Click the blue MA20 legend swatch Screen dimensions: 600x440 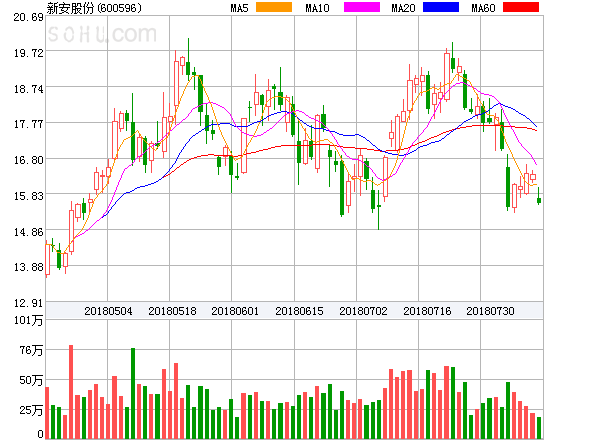click(x=441, y=7)
